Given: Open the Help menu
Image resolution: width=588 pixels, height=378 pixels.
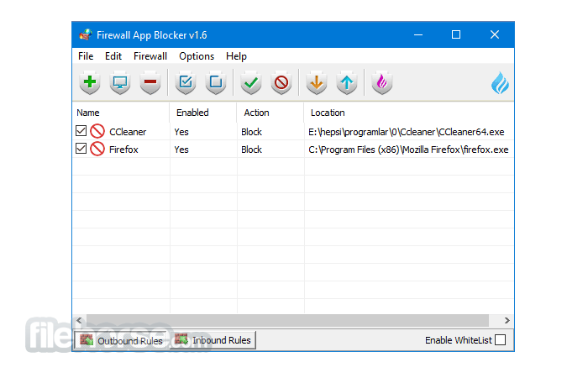Looking at the screenshot, I should click(236, 56).
